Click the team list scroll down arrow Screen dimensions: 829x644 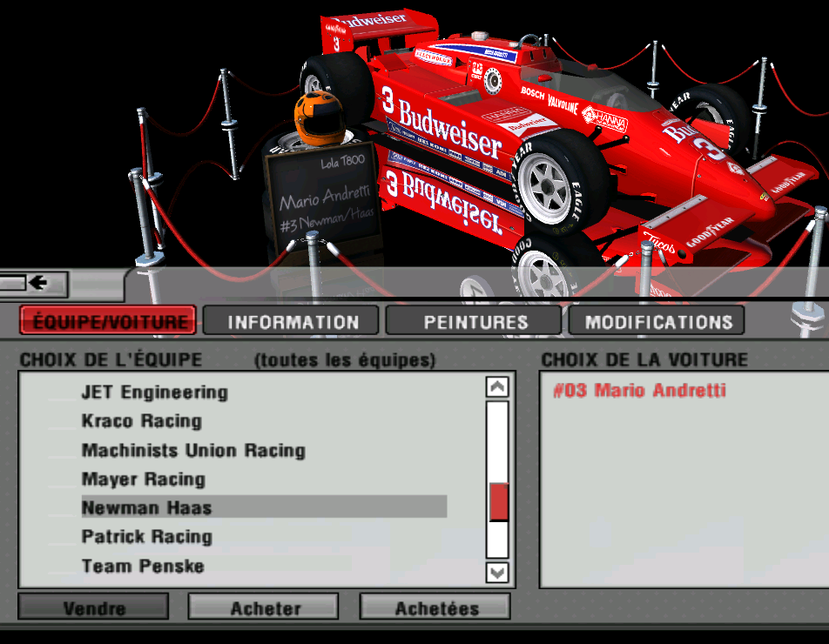pyautogui.click(x=497, y=573)
